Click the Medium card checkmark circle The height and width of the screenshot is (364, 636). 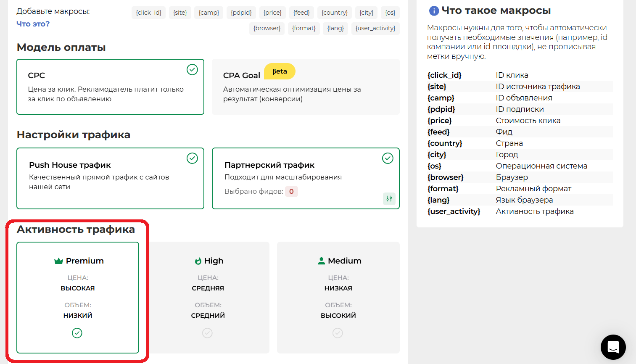coord(338,333)
